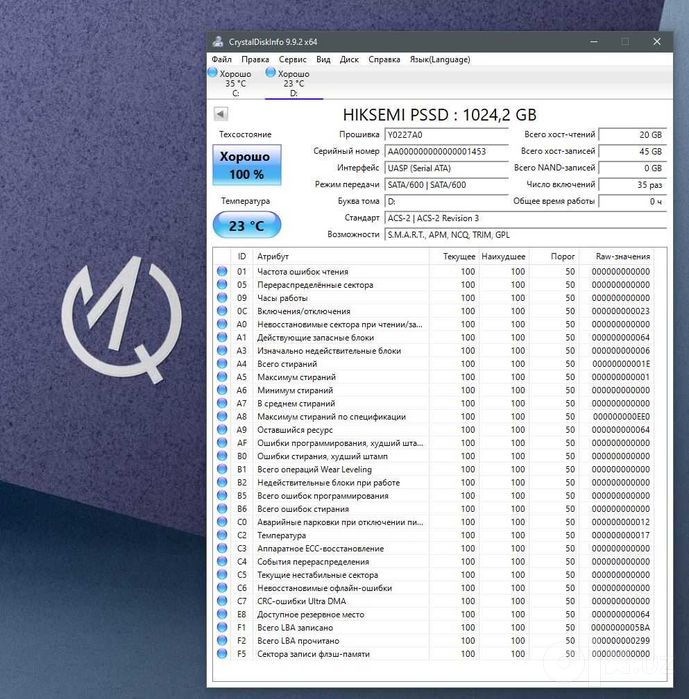The height and width of the screenshot is (699, 689).
Task: Click raw value 0000000005BA
Action: (x=620, y=627)
